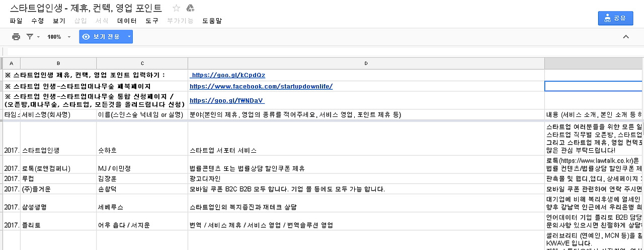Select cell 숫하흐
644x250 pixels.
point(142,139)
